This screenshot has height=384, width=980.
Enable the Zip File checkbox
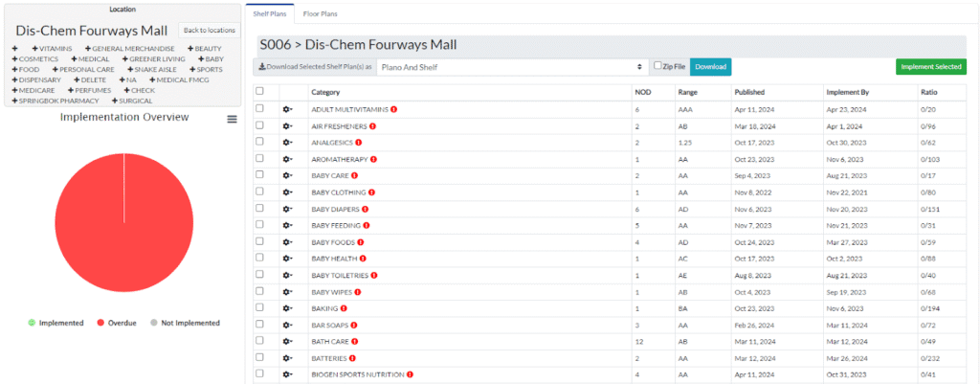pos(656,66)
